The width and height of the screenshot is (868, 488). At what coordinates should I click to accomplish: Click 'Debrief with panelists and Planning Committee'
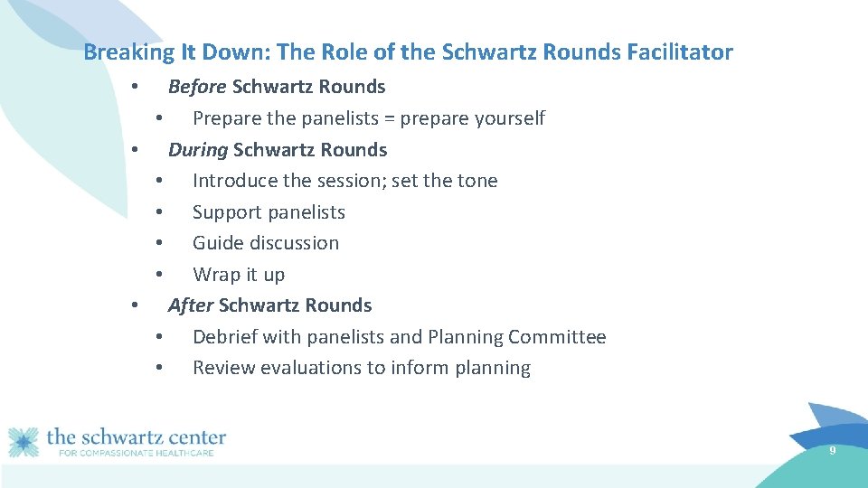pos(399,337)
